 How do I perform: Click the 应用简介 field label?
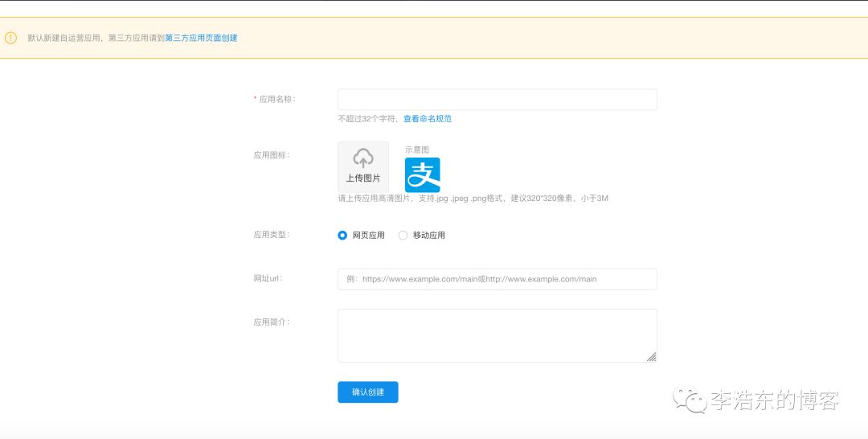pyautogui.click(x=272, y=322)
